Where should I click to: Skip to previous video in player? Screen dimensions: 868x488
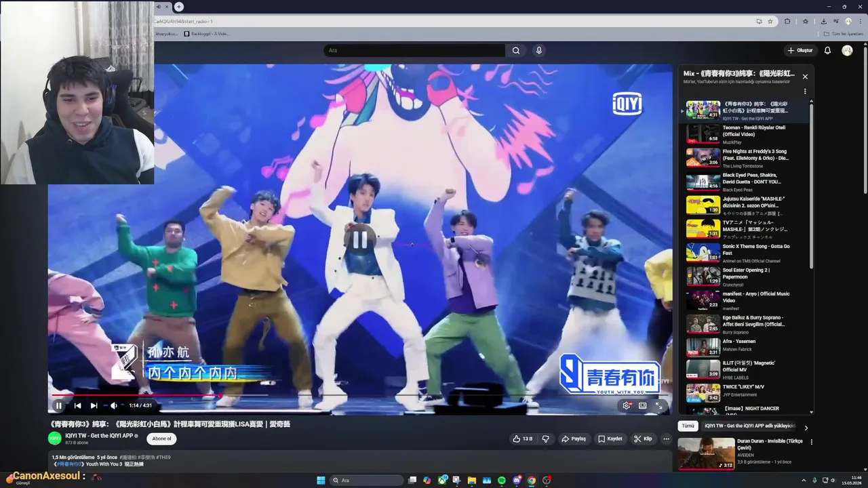click(77, 405)
